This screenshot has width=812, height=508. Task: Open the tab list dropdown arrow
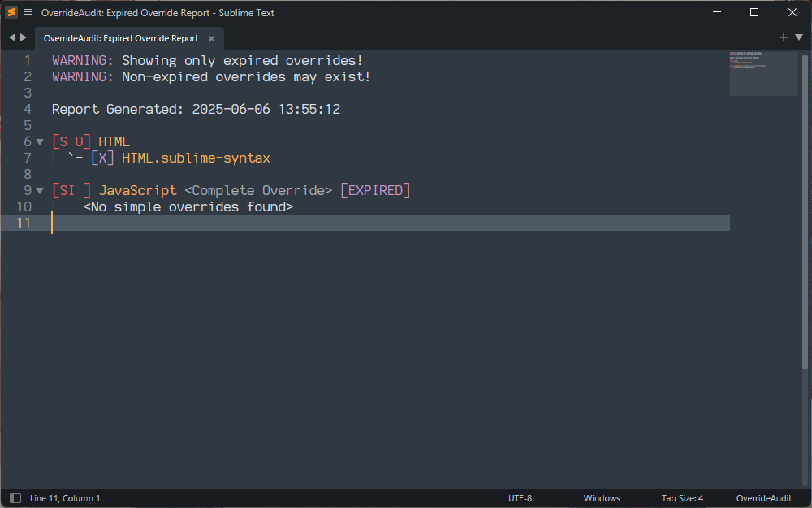[798, 37]
